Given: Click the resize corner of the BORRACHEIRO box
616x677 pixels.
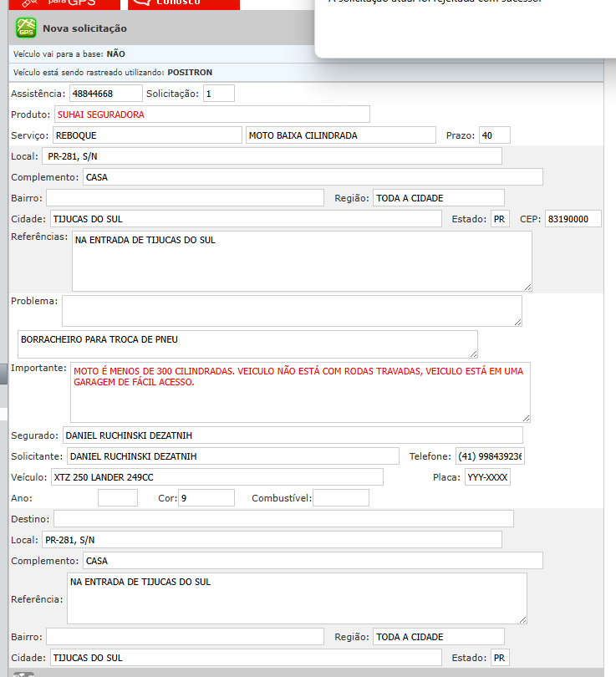Looking at the screenshot, I should pyautogui.click(x=474, y=354).
